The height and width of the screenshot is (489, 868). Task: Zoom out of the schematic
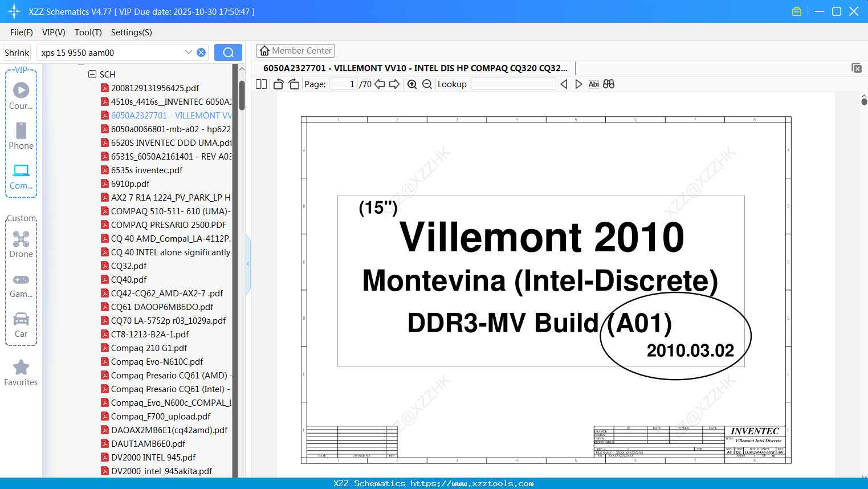pos(427,84)
